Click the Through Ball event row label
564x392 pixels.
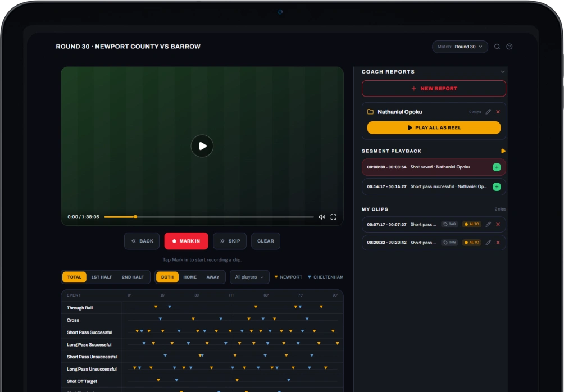pyautogui.click(x=80, y=308)
